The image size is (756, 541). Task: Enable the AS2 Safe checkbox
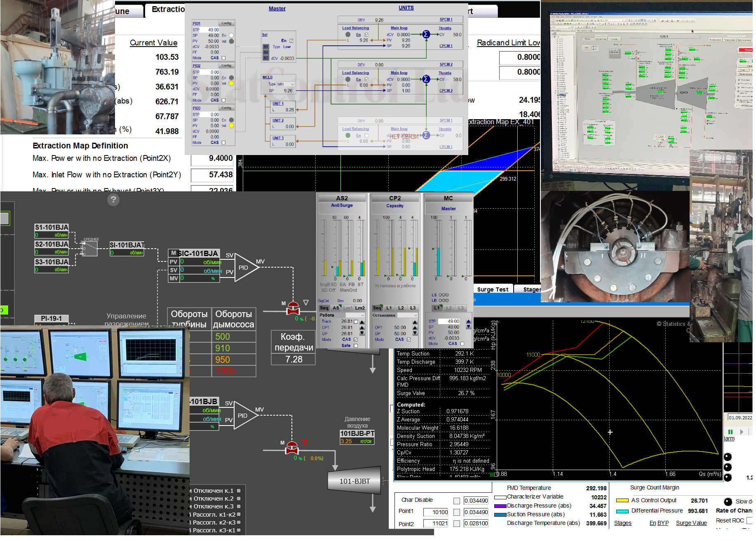coord(356,346)
